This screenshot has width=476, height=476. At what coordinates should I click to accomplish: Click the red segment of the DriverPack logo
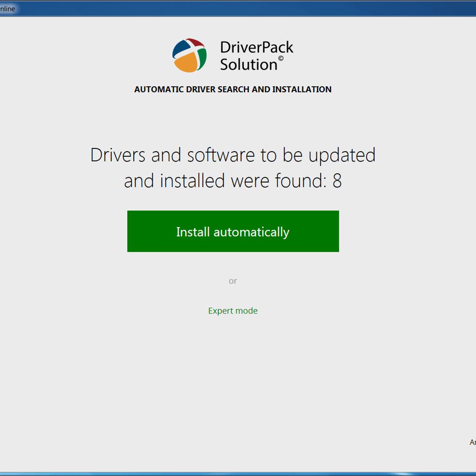(195, 43)
